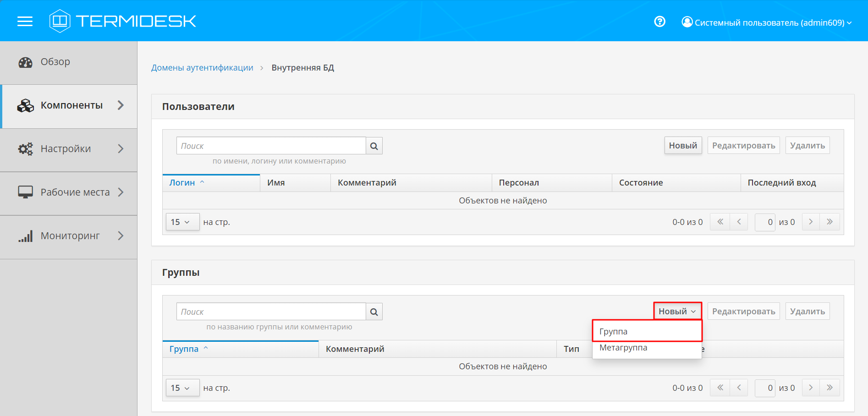Go to next page in Users pagination

(x=811, y=222)
